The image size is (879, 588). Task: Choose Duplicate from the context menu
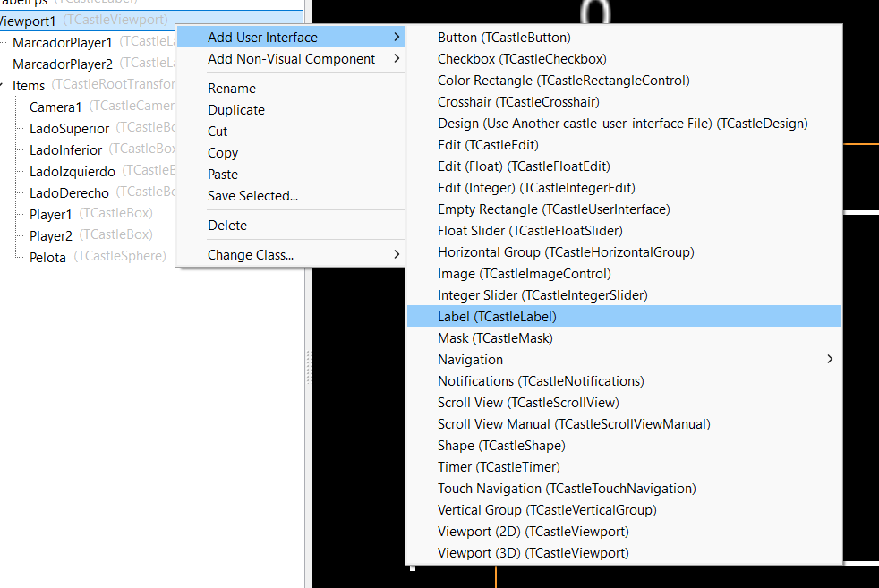[x=290, y=110]
